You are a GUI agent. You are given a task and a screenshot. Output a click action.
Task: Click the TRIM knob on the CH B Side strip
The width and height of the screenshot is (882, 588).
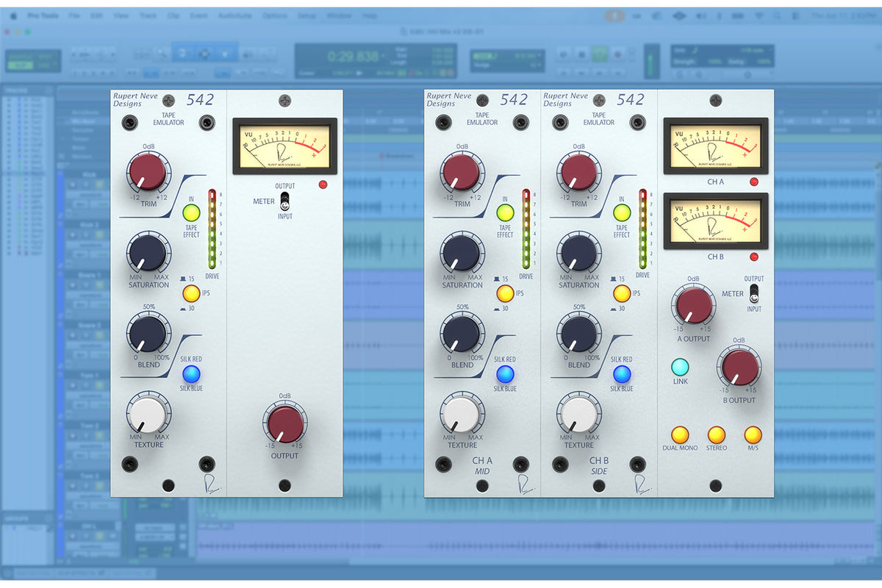[578, 173]
